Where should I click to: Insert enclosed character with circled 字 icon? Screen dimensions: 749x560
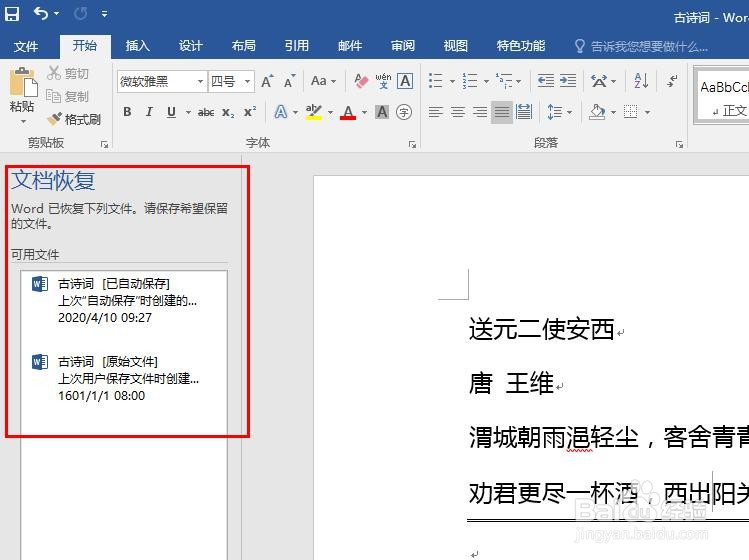point(404,112)
